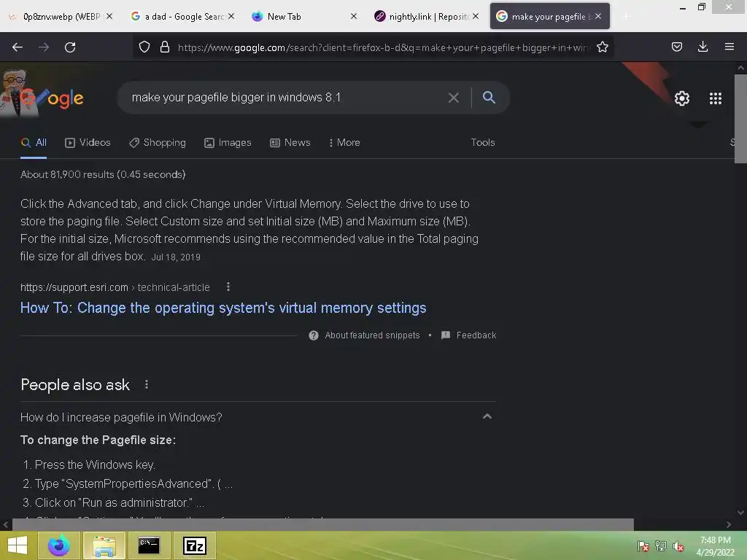Switch to the News results tab
The height and width of the screenshot is (560, 747).
290,142
